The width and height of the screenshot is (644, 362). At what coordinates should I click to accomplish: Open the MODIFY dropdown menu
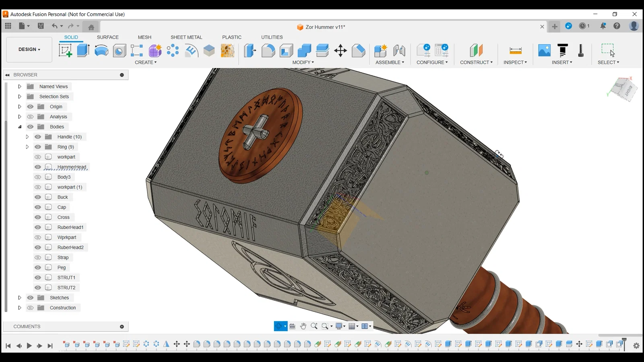click(303, 62)
